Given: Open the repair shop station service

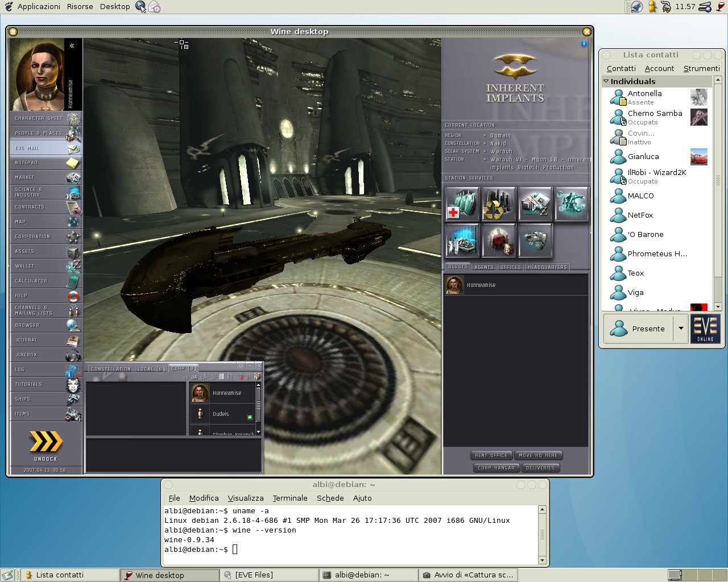Looking at the screenshot, I should tap(535, 240).
